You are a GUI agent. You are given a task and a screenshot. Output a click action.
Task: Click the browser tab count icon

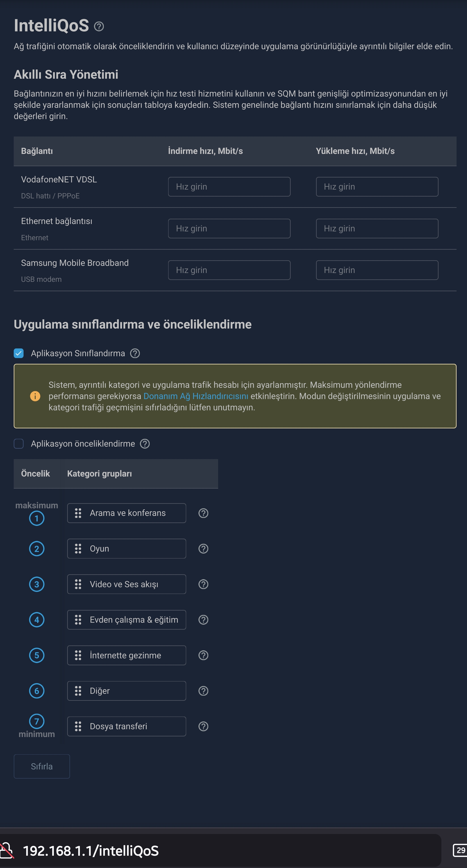coord(460,850)
